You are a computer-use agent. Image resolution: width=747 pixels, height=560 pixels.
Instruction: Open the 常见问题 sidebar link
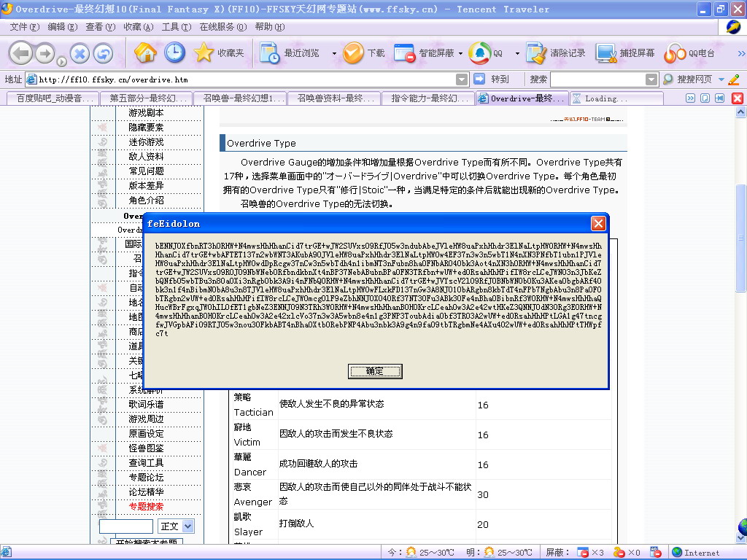146,171
